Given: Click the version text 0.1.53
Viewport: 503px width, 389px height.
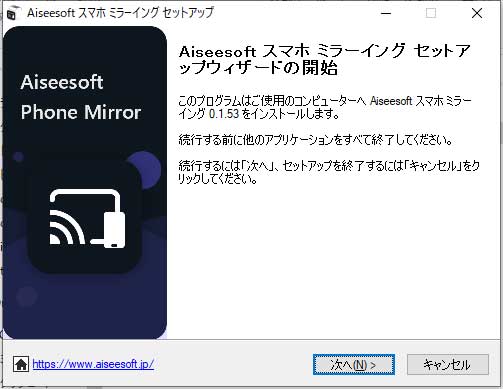Looking at the screenshot, I should click(224, 114).
